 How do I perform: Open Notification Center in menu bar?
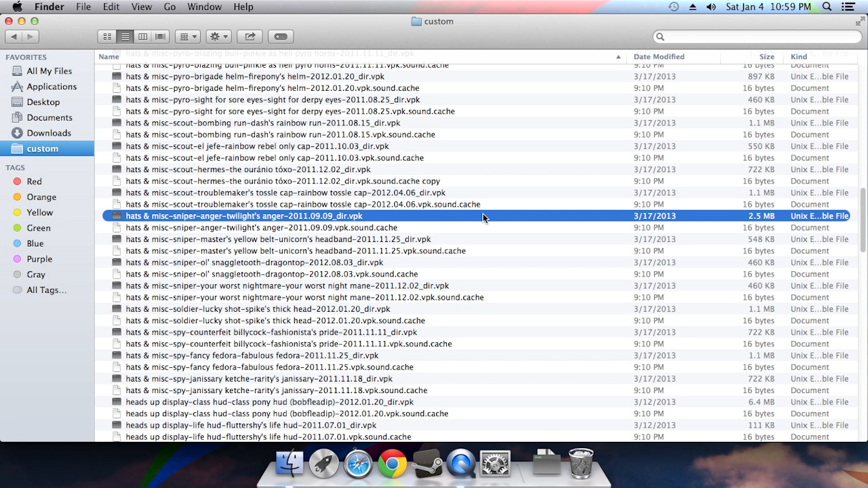(848, 7)
